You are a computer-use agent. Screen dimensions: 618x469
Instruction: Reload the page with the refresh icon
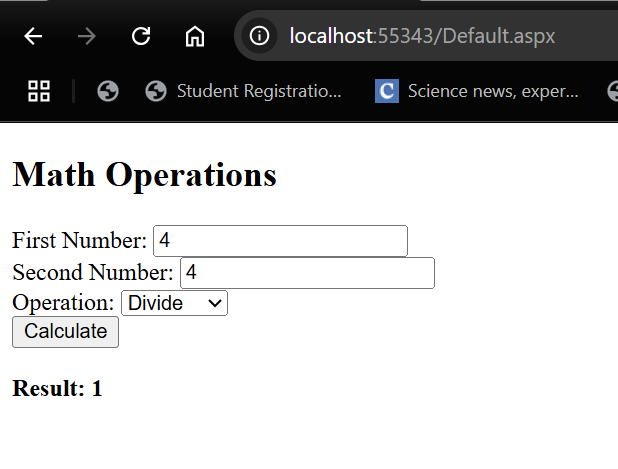click(141, 36)
